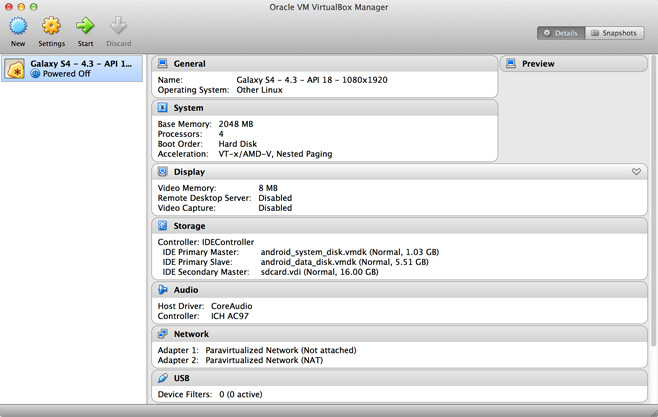The width and height of the screenshot is (658, 417).
Task: Click the 'CoreAudio' host driver value
Action: coord(232,306)
